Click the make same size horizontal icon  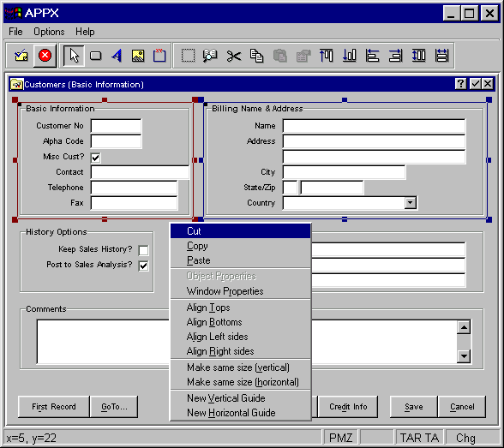coord(442,56)
